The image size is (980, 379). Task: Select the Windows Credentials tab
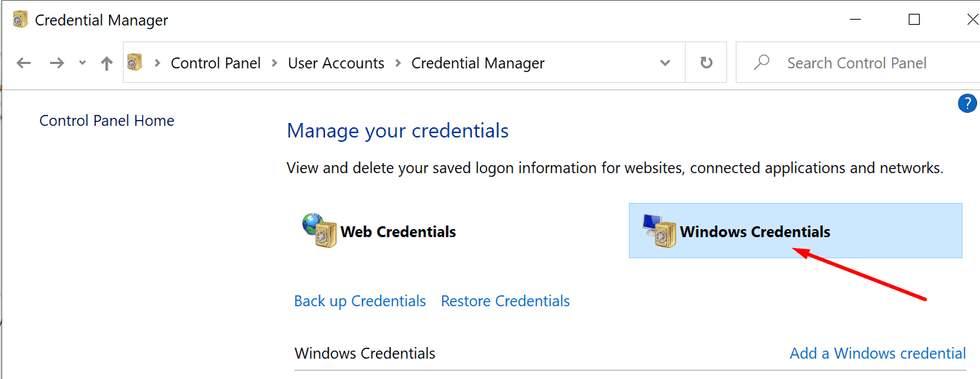795,231
